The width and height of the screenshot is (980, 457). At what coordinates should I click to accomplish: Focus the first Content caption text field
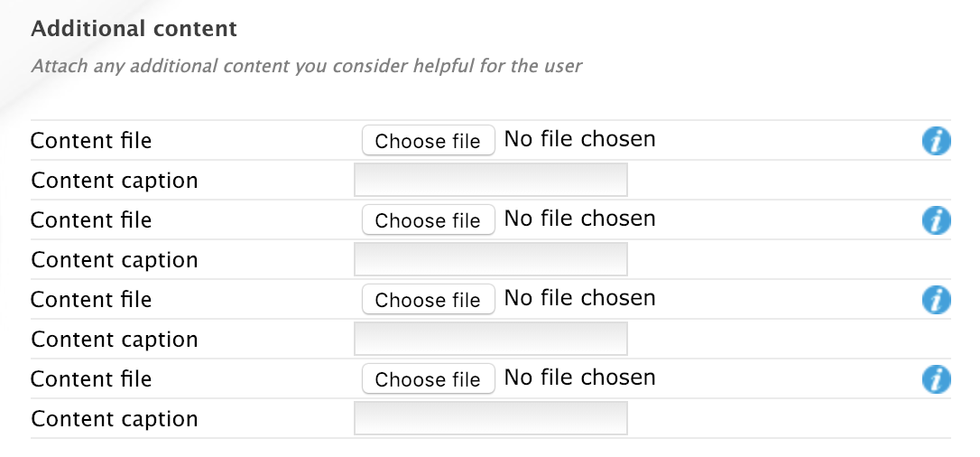[x=490, y=181]
